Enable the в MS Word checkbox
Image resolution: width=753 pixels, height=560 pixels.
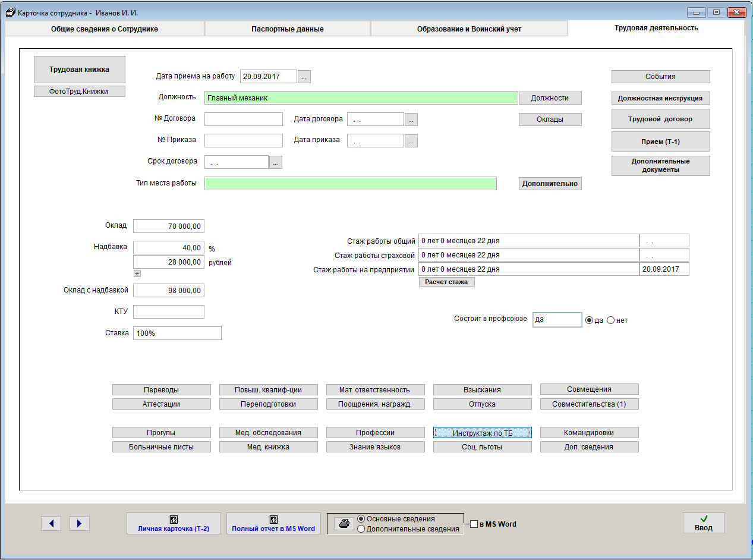click(474, 524)
